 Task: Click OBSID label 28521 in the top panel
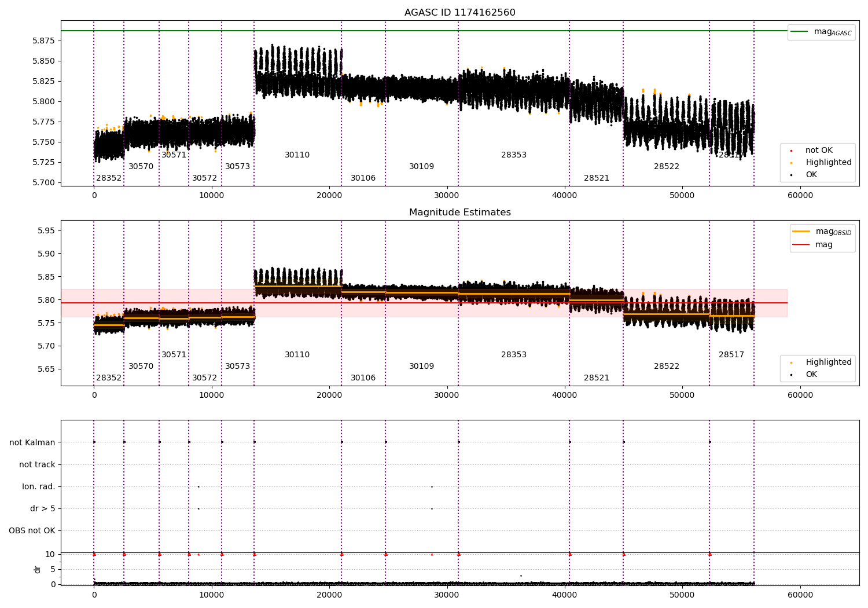tap(597, 178)
